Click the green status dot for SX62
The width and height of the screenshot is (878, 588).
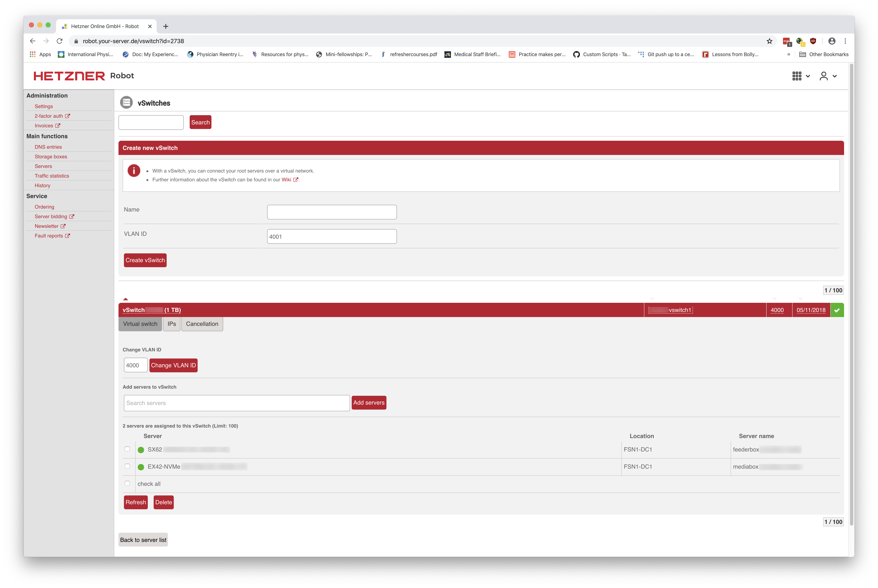tap(141, 450)
